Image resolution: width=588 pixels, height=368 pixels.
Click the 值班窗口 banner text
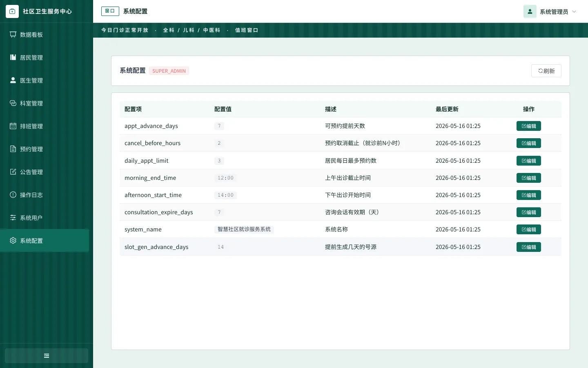[247, 30]
